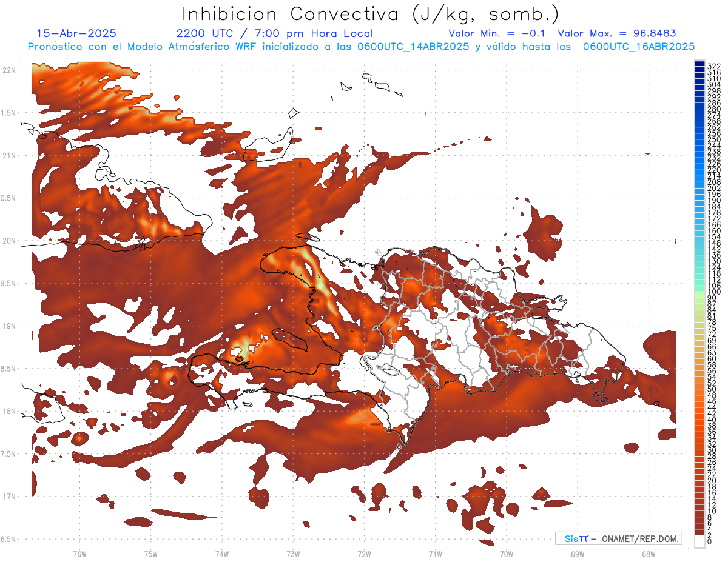
Task: Click the '74W' longitude label
Action: point(221,554)
